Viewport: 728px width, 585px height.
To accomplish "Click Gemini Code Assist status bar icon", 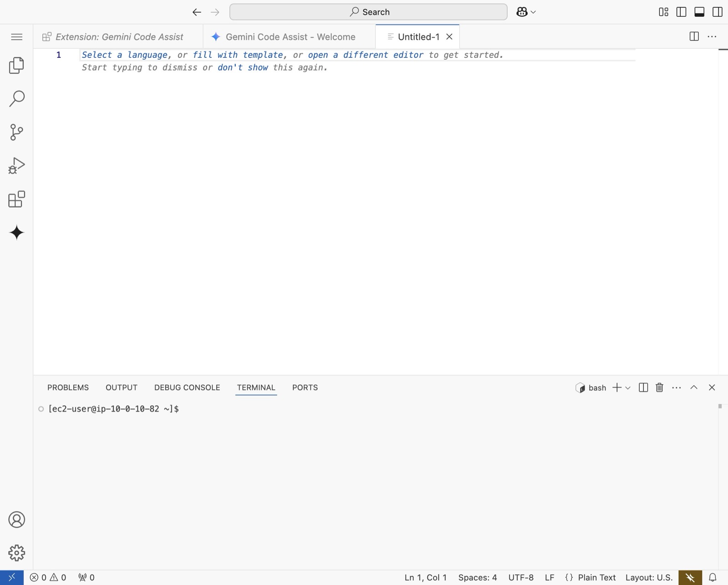I will tap(690, 577).
